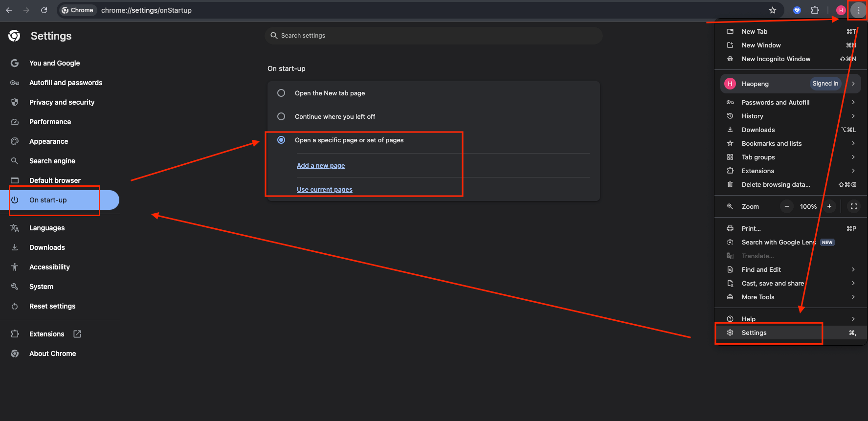Click the accessibility figure icon in sidebar

15,267
